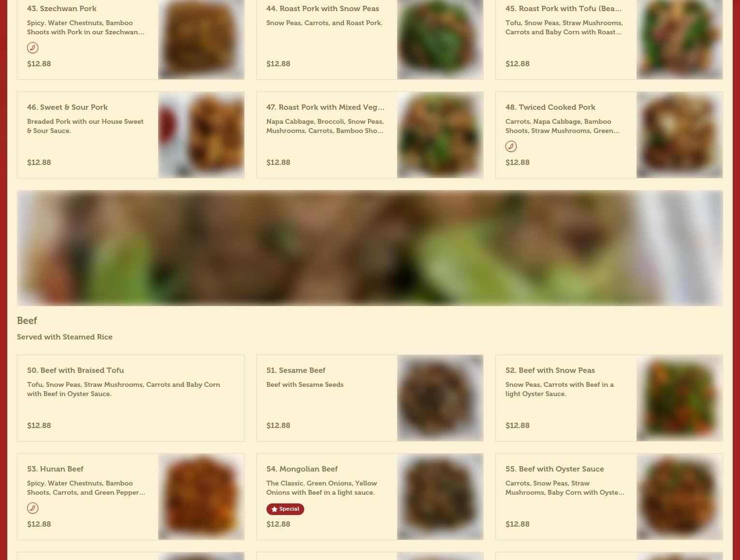Click the $12.88 price on Twiced Cooked Pork
Viewport: 740px width, 560px height.
pyautogui.click(x=518, y=162)
